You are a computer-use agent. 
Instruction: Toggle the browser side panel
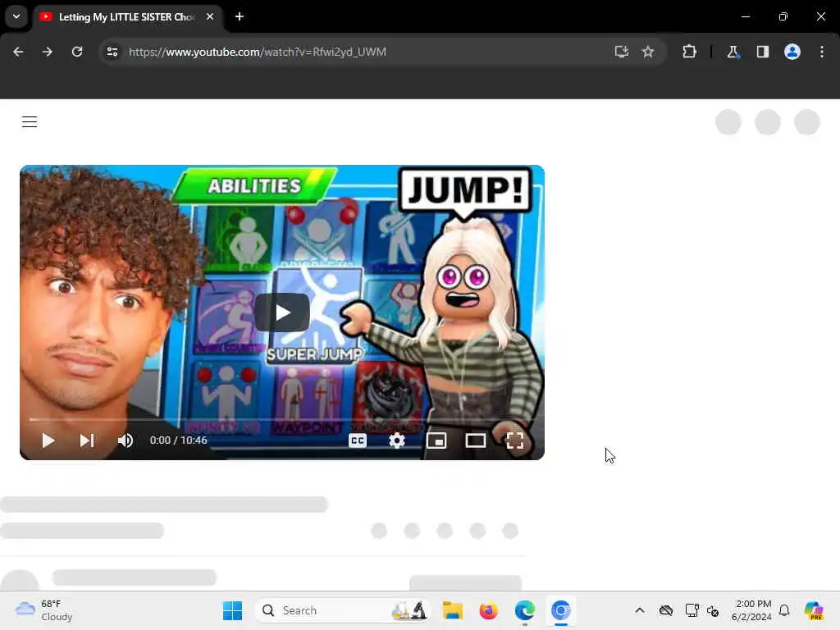[763, 52]
